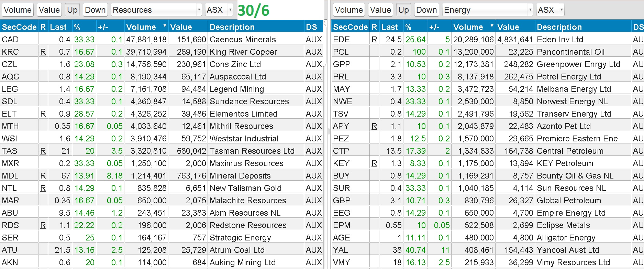
Task: Sort left table by Description header
Action: pos(256,27)
